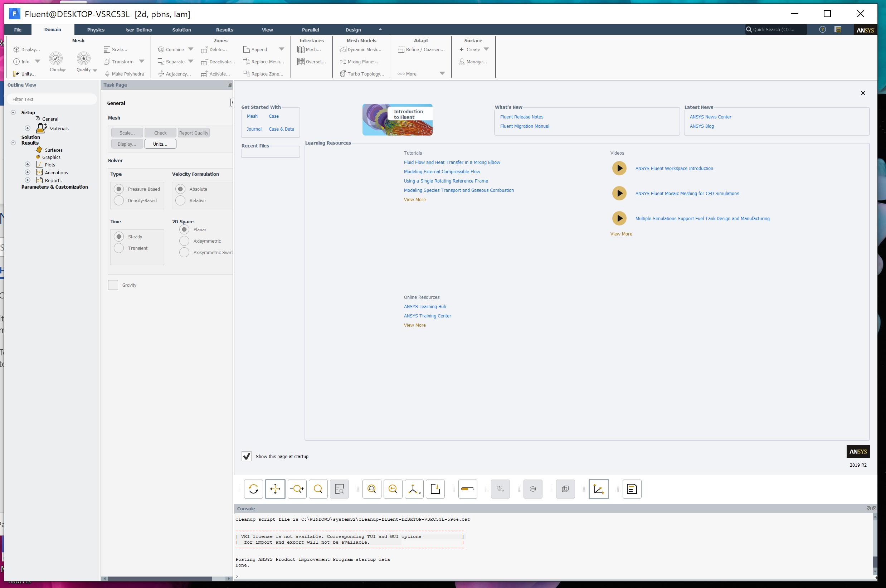Image resolution: width=886 pixels, height=588 pixels.
Task: Click the mesh Check icon in ribbon
Action: click(x=56, y=58)
